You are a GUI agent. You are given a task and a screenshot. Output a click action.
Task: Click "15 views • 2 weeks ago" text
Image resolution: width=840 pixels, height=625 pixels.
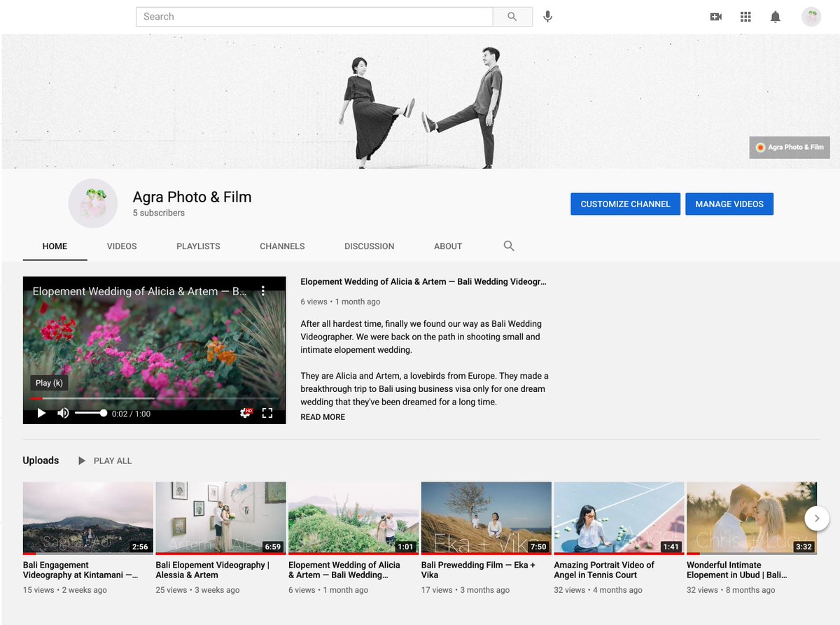pyautogui.click(x=65, y=590)
